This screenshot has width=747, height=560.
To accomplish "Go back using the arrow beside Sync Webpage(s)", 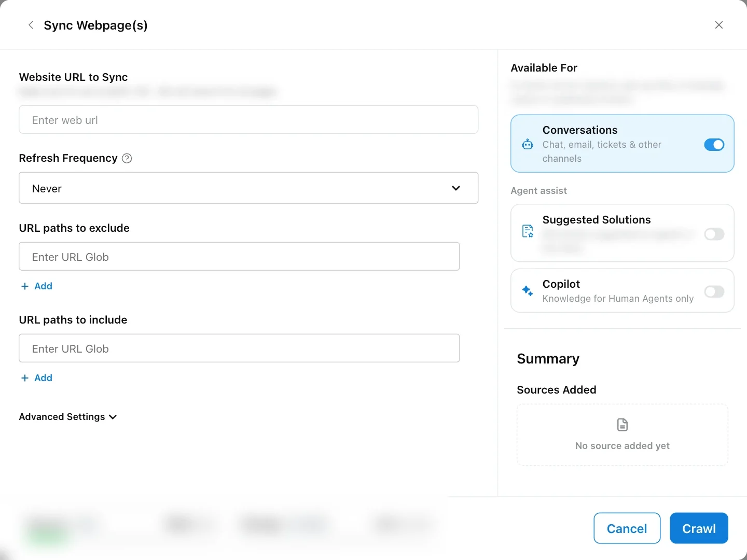I will (x=31, y=25).
